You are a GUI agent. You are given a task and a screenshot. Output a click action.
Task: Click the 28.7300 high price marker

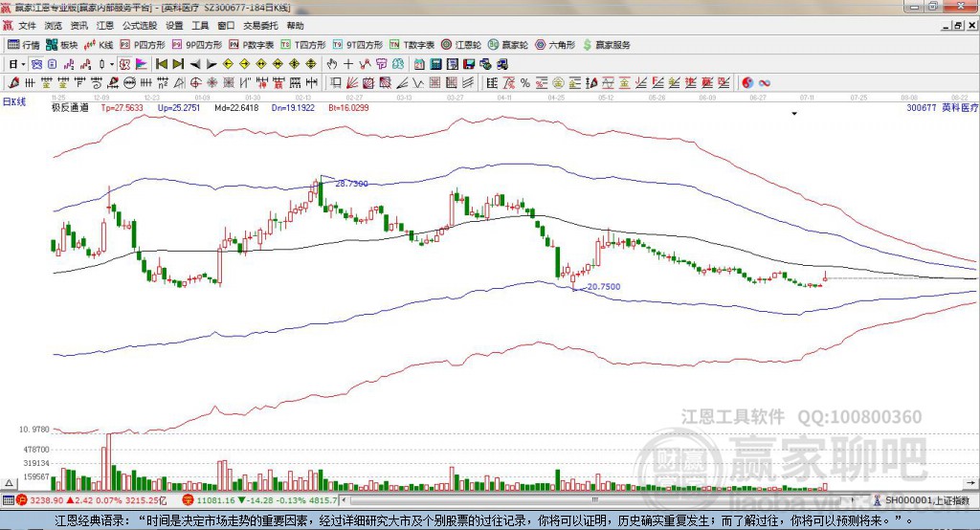[x=351, y=184]
